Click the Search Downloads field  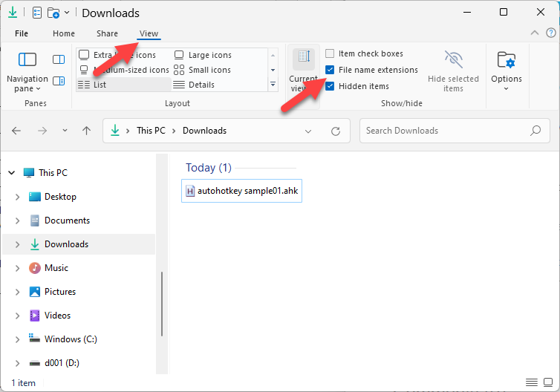[455, 131]
